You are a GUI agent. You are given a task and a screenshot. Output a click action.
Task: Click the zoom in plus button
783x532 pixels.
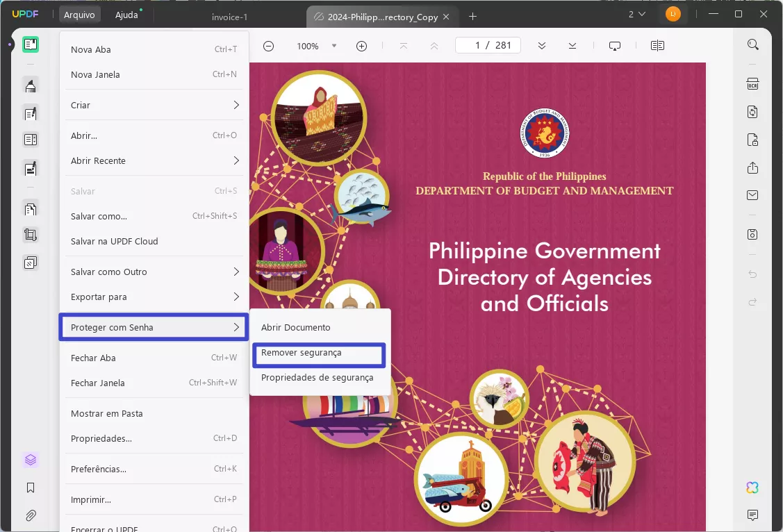point(361,46)
